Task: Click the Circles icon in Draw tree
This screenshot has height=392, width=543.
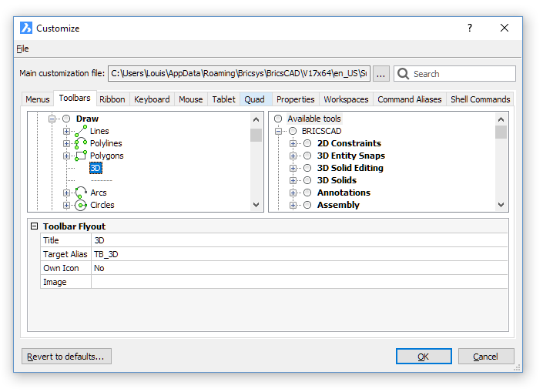Action: click(x=81, y=205)
